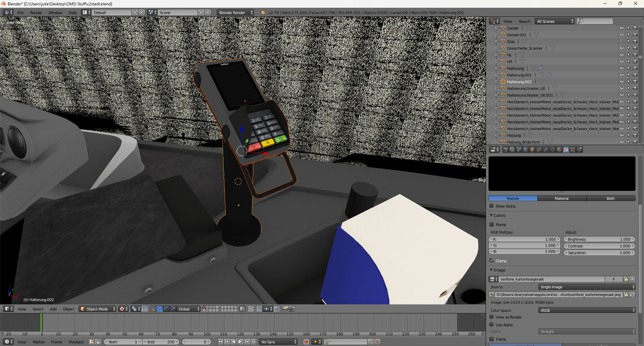Open the Object Mode dropdown
The width and height of the screenshot is (644, 346).
pos(97,309)
